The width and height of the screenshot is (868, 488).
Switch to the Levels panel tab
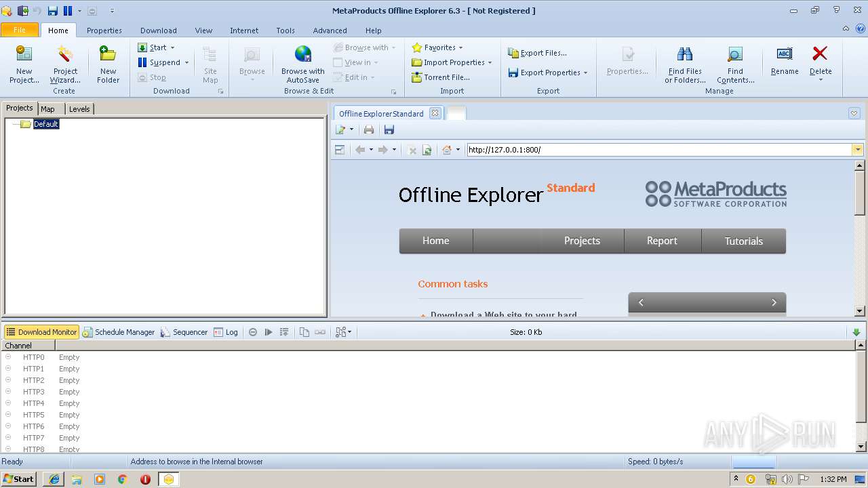pyautogui.click(x=79, y=108)
